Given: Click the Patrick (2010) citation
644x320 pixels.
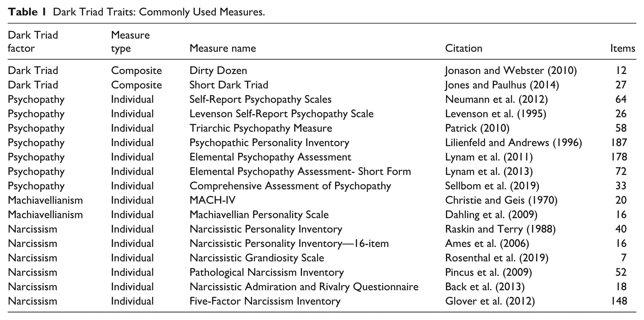Looking at the screenshot, I should (x=477, y=128).
